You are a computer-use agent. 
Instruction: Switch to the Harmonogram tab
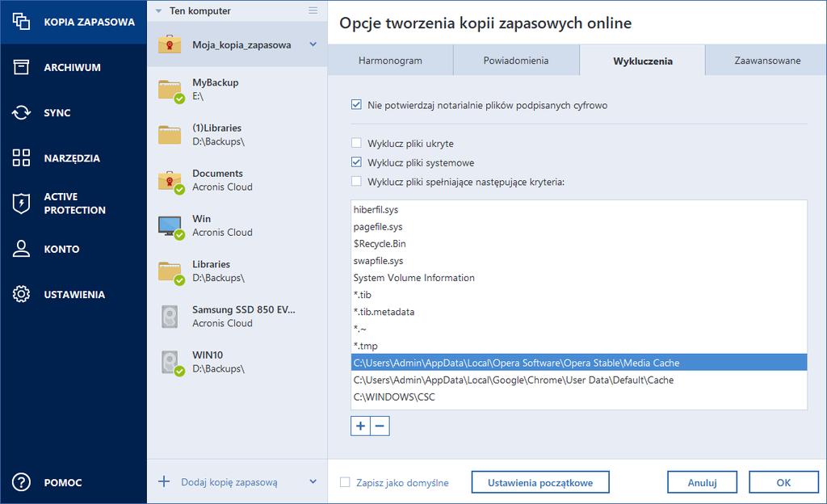tap(390, 60)
